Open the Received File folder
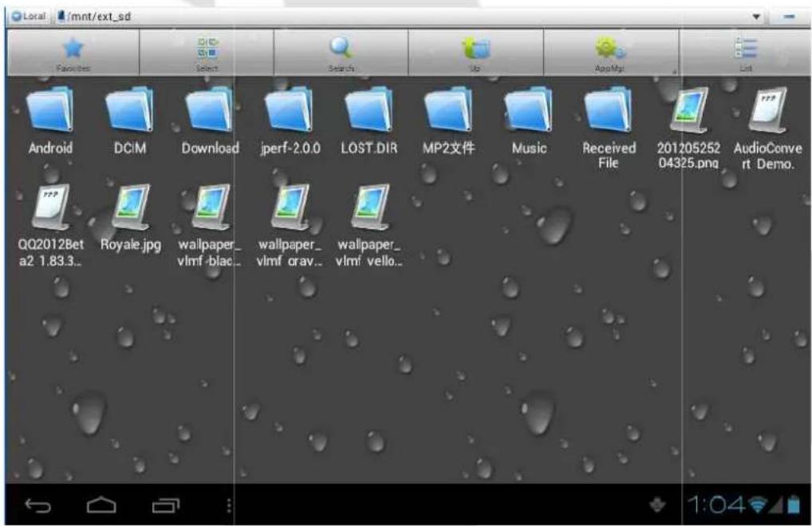The width and height of the screenshot is (812, 526). (x=609, y=128)
